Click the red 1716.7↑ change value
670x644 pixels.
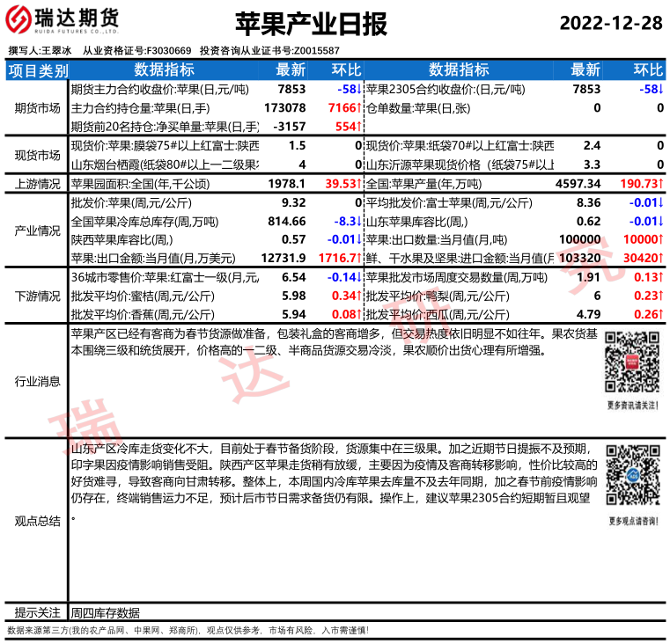[341, 258]
